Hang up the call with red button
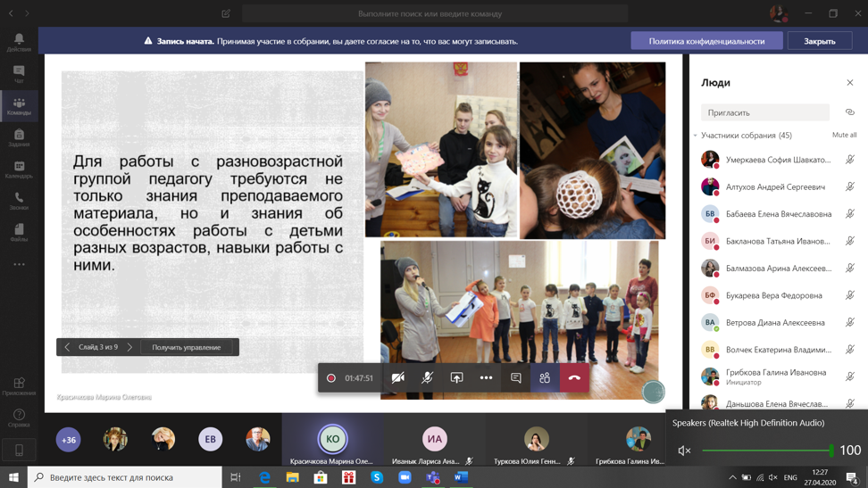 574,378
